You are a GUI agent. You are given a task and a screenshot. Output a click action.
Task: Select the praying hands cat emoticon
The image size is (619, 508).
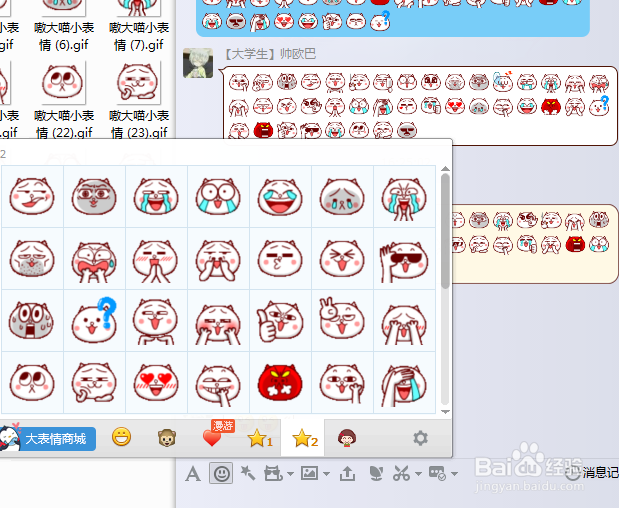[156, 259]
